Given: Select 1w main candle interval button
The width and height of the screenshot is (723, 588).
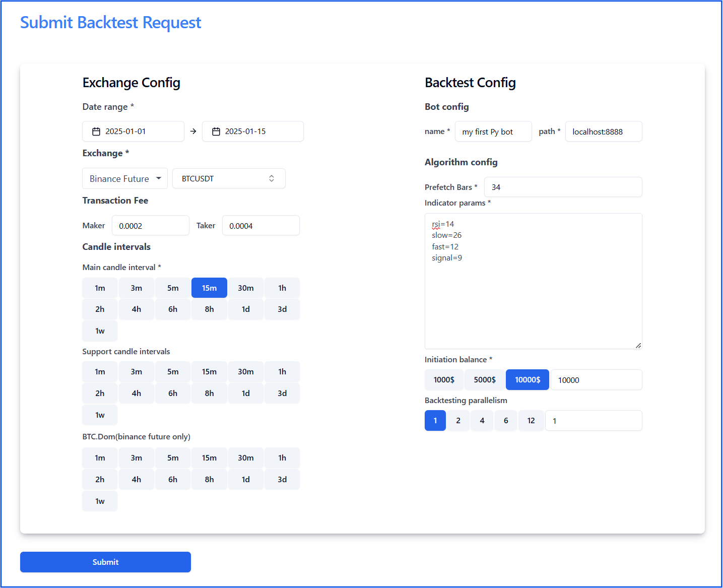Looking at the screenshot, I should [x=100, y=331].
